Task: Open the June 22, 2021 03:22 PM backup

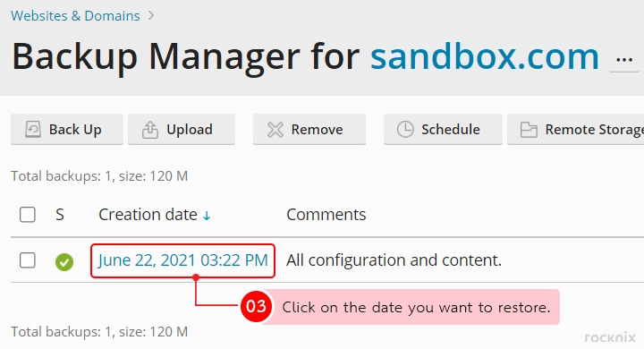Action: (182, 260)
